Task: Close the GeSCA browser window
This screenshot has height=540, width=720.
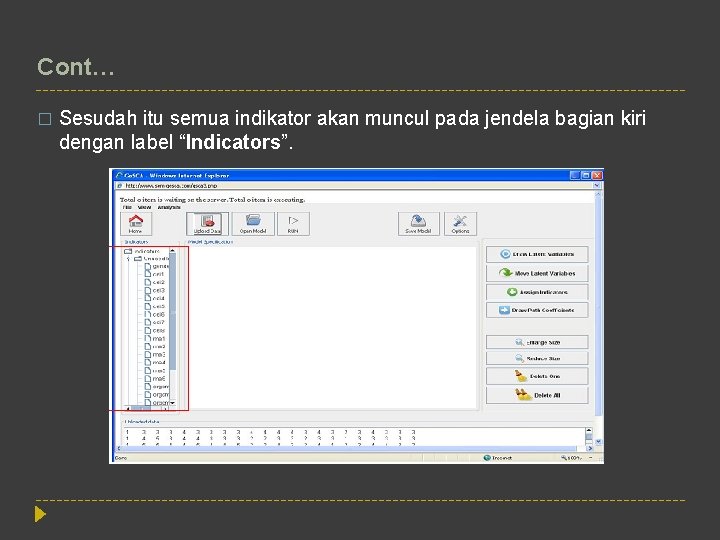Action: click(597, 175)
